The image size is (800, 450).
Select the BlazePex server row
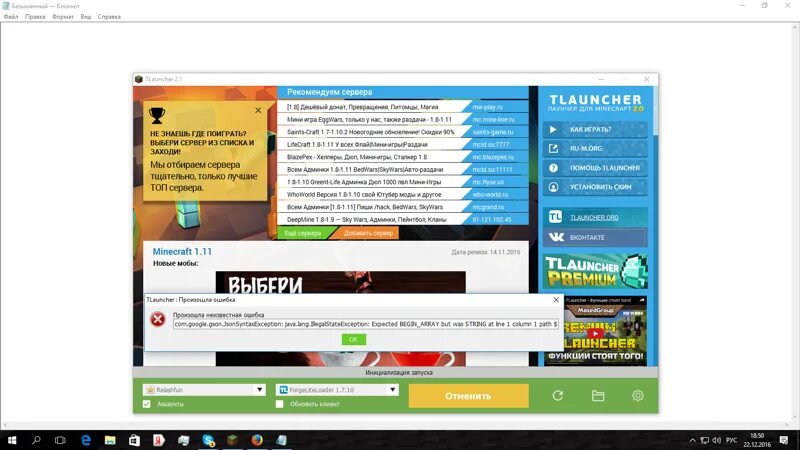pos(403,157)
